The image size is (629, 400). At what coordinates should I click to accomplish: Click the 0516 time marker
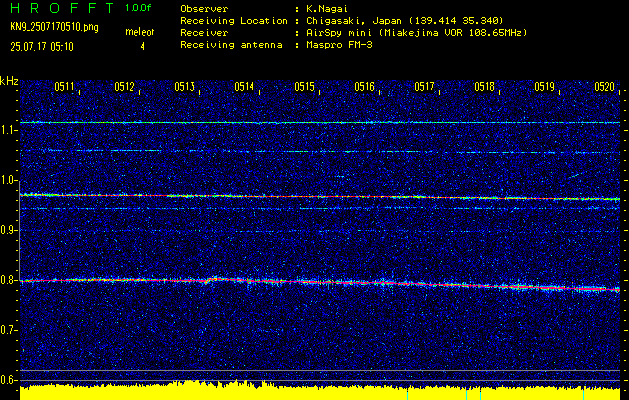364,87
